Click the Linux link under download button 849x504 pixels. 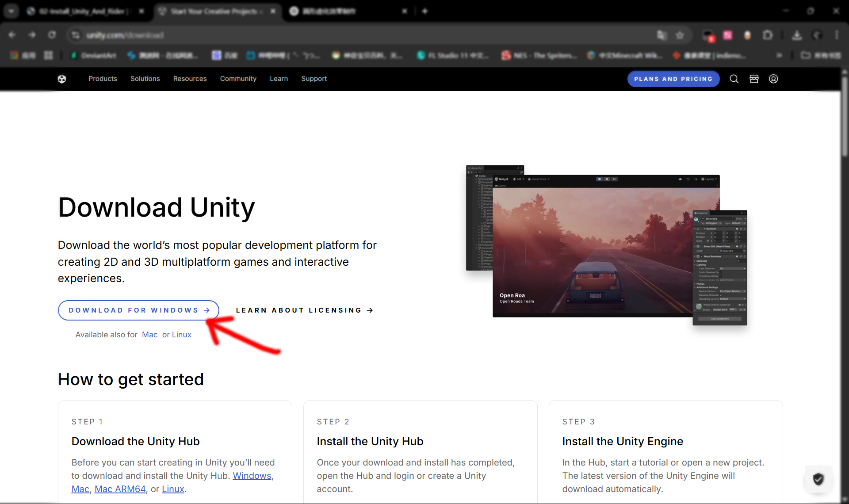point(182,335)
